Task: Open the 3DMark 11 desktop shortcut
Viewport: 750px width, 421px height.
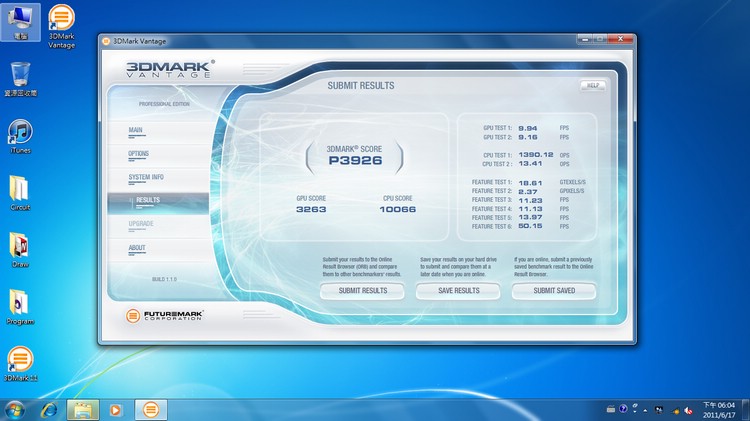Action: point(20,364)
